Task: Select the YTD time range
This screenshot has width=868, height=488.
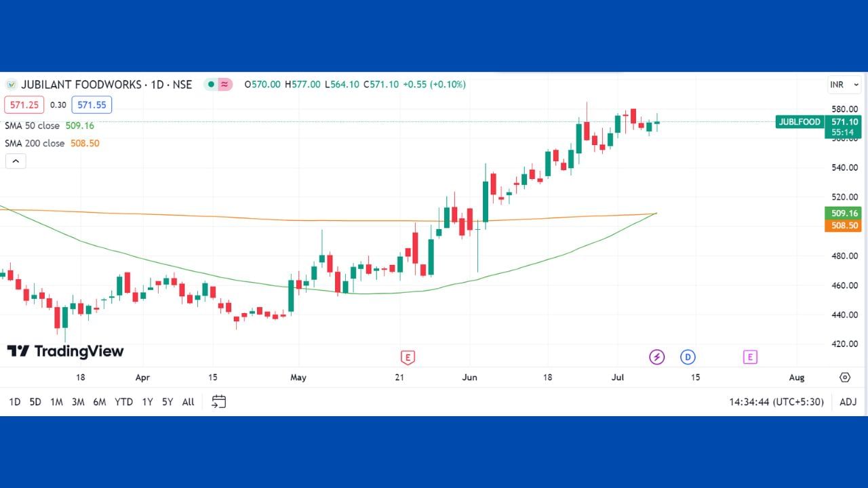Action: [123, 402]
